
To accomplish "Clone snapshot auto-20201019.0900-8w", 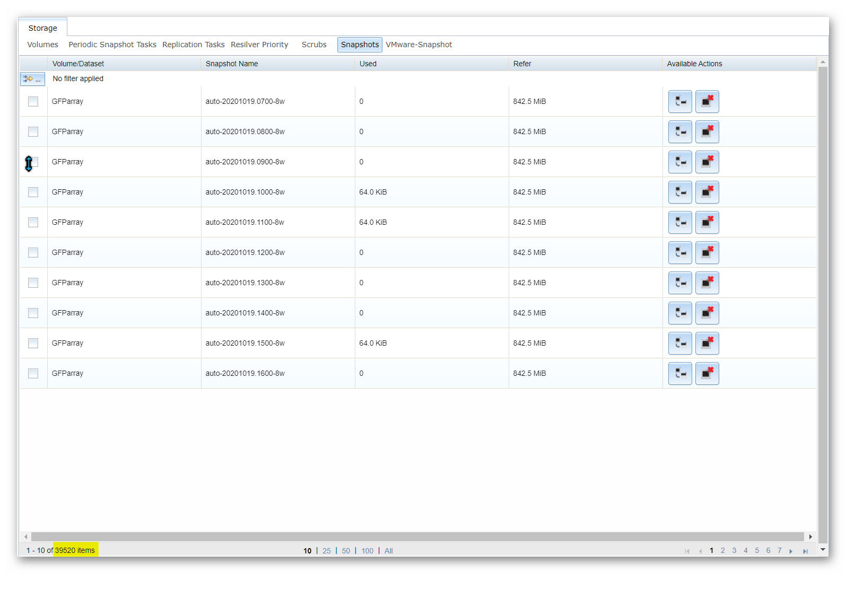I will (680, 162).
